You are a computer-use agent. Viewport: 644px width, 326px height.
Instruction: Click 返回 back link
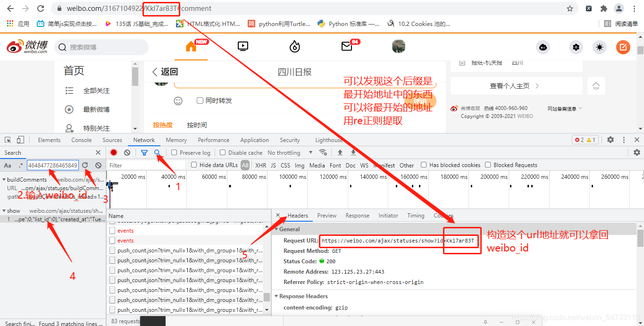coord(165,72)
